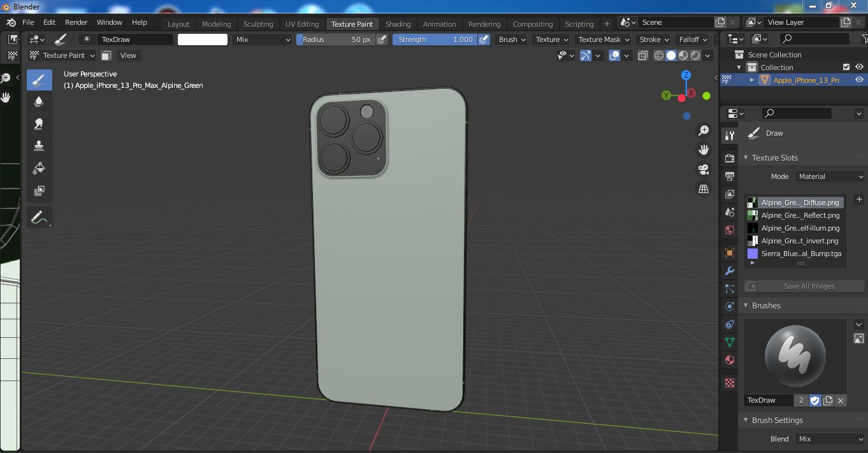Click the Save All Images button
Viewport: 868px width, 453px height.
tap(804, 286)
